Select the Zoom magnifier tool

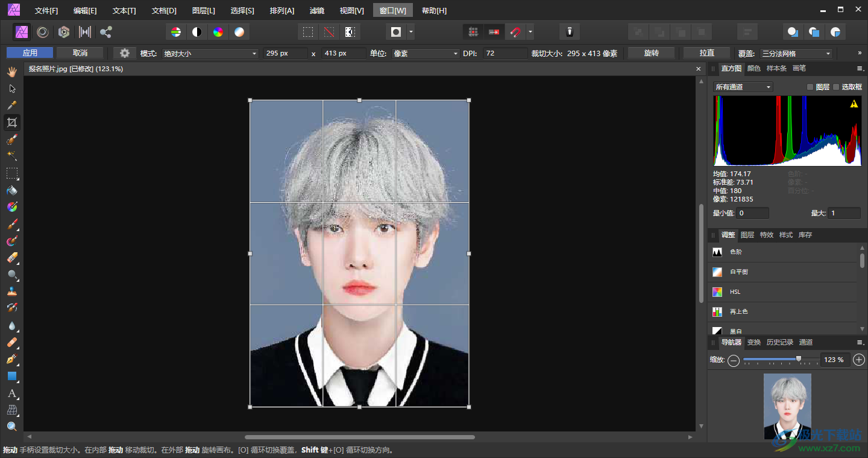click(x=11, y=427)
